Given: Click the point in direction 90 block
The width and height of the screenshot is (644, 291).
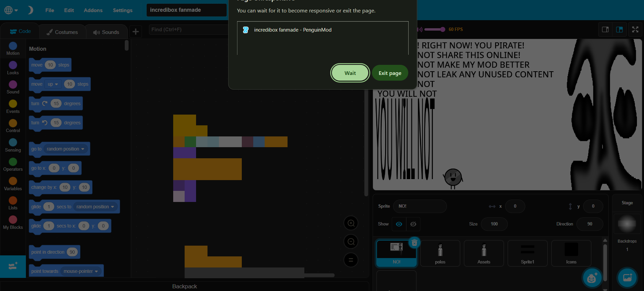Looking at the screenshot, I should pos(54,252).
